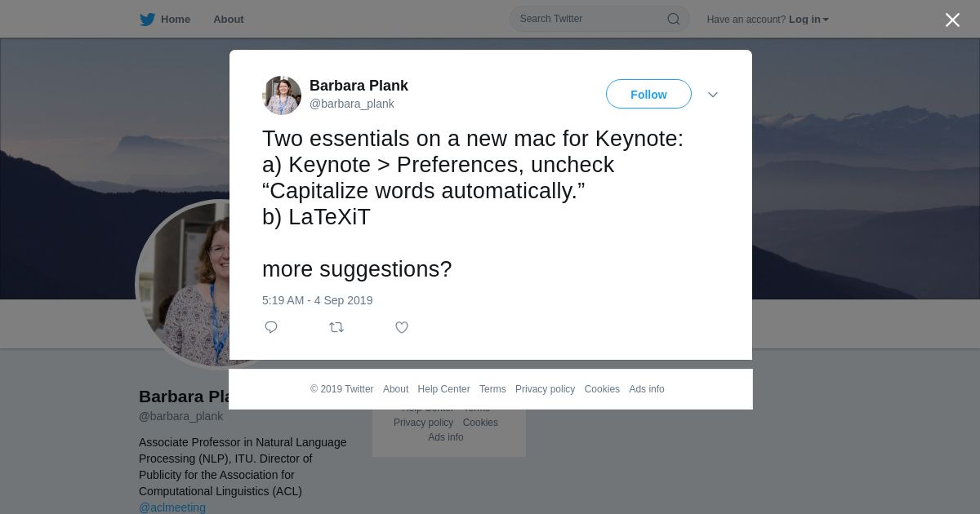Open the Ads info footer link
The image size is (980, 514).
[646, 389]
